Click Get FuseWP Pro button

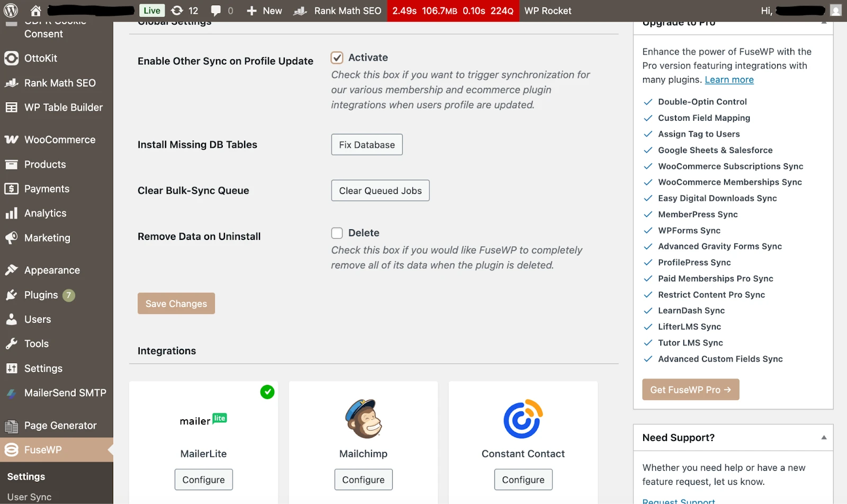[x=690, y=390]
